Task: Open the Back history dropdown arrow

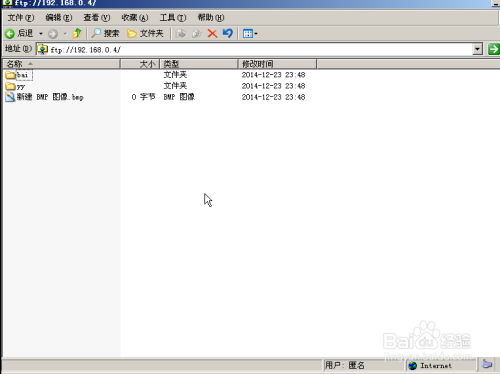Action: pos(41,34)
